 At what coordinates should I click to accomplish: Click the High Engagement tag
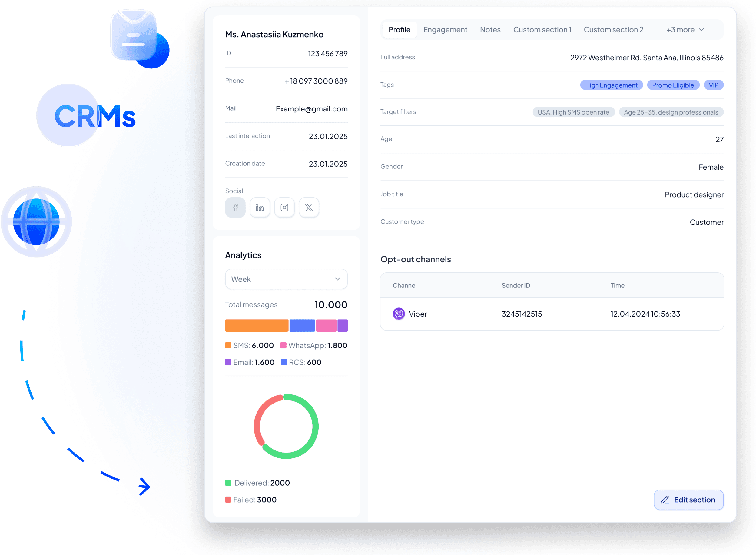click(611, 85)
